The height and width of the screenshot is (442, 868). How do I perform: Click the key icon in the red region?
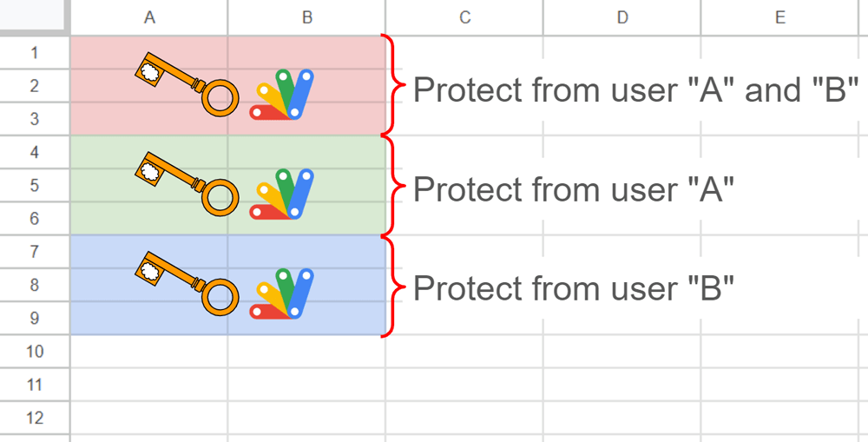(x=186, y=83)
